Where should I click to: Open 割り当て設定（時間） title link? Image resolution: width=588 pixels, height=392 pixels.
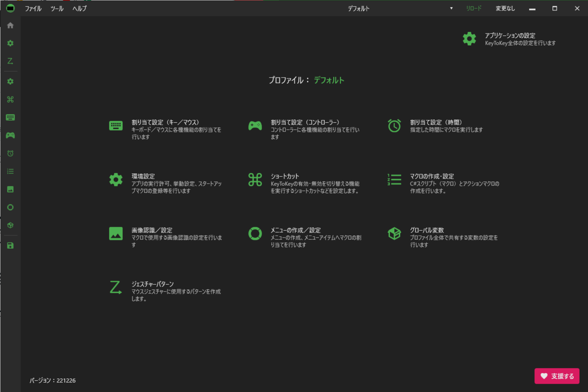437,122
